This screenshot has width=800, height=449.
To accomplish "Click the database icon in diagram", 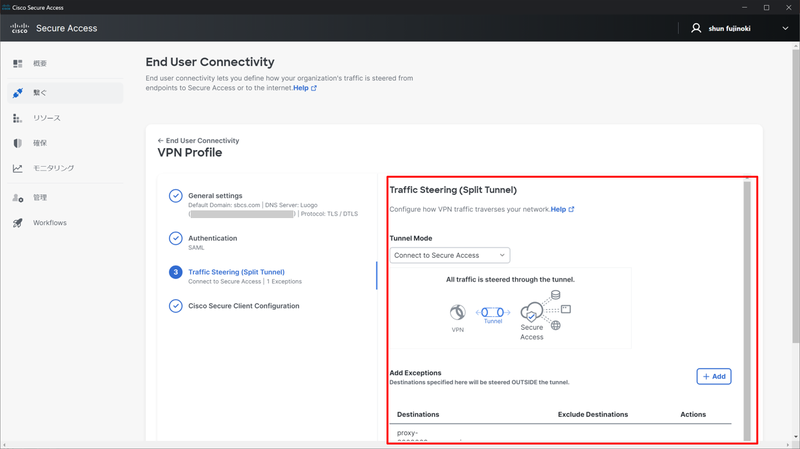I will coord(556,295).
